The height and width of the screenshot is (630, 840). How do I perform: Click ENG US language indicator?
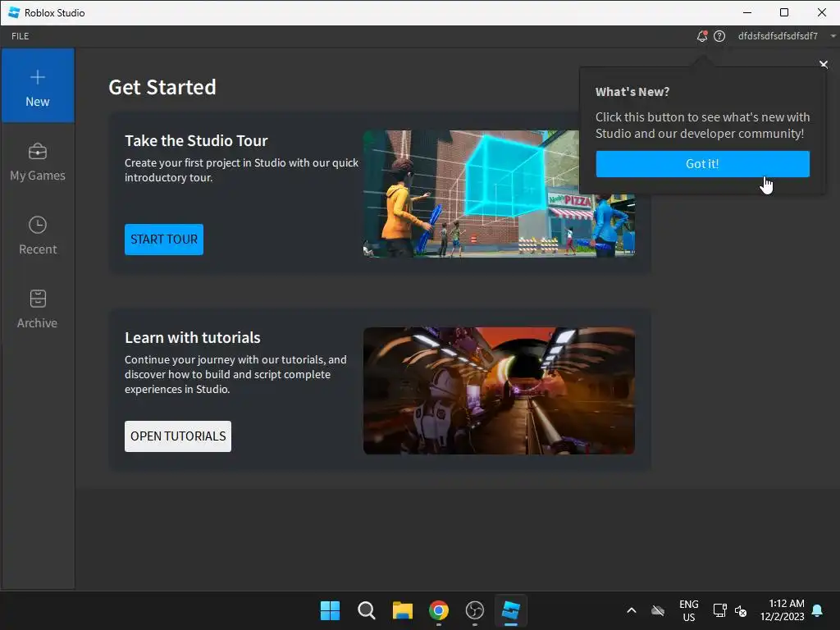(689, 610)
